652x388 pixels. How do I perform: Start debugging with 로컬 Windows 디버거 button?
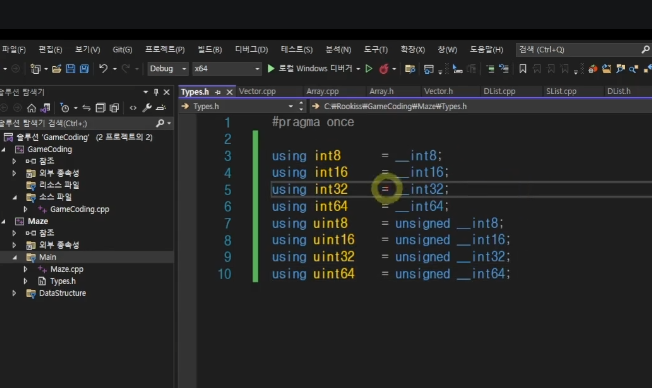(x=309, y=69)
